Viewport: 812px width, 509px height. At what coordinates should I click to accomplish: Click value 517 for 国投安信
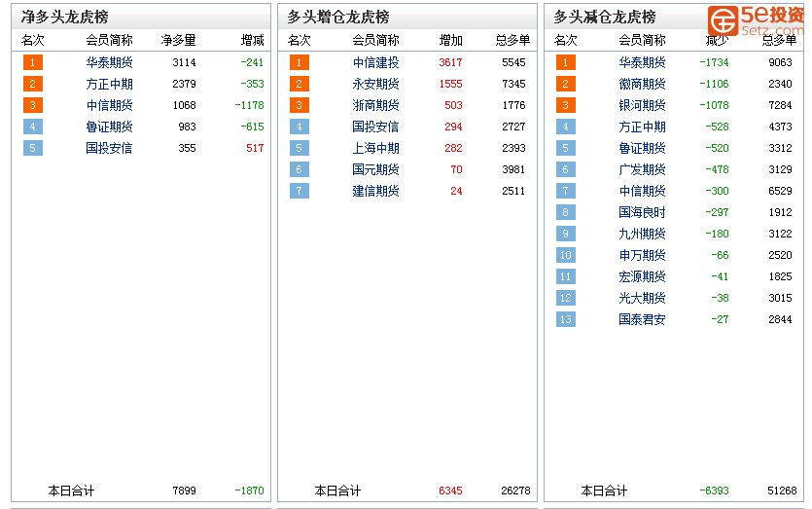[256, 148]
